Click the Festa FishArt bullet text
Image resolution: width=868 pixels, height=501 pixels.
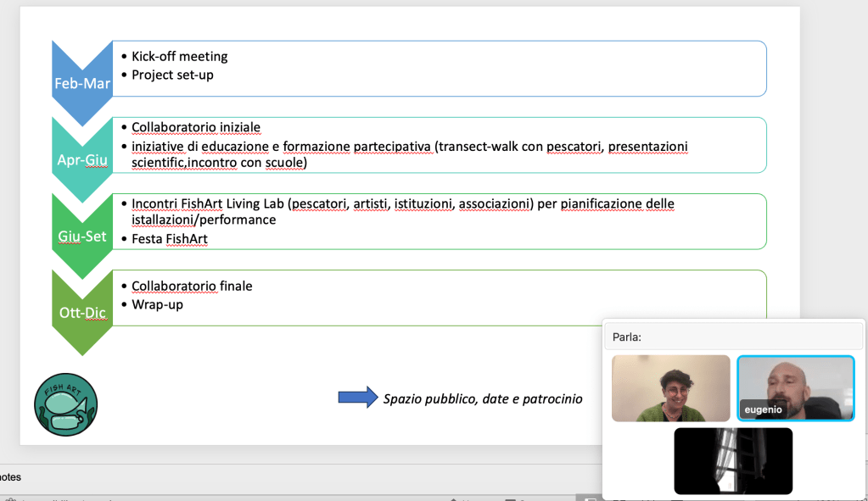click(170, 239)
